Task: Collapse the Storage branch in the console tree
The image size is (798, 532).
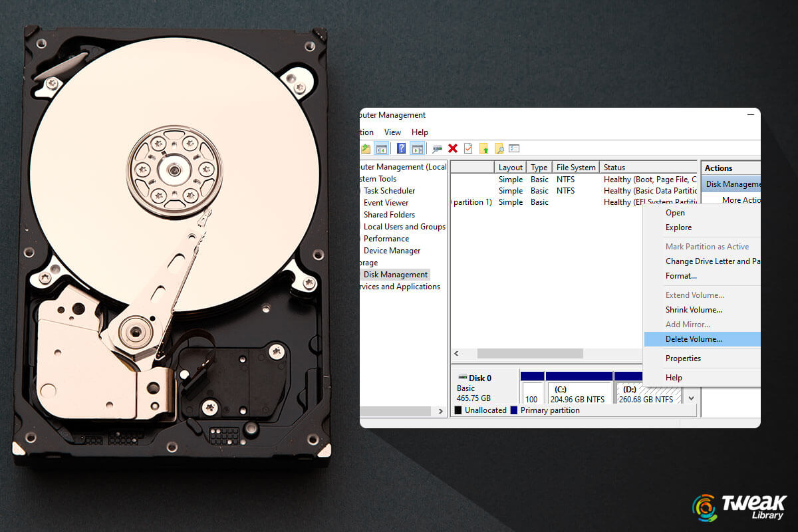Action: click(361, 262)
